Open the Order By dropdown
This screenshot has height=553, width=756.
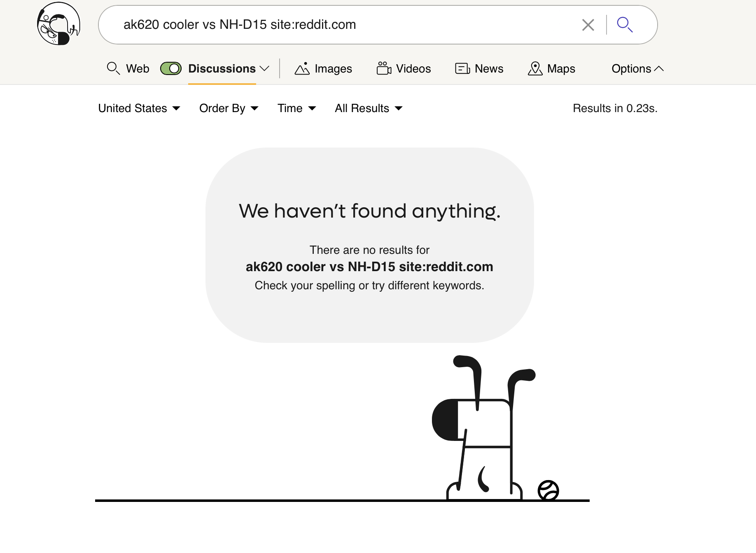click(229, 108)
